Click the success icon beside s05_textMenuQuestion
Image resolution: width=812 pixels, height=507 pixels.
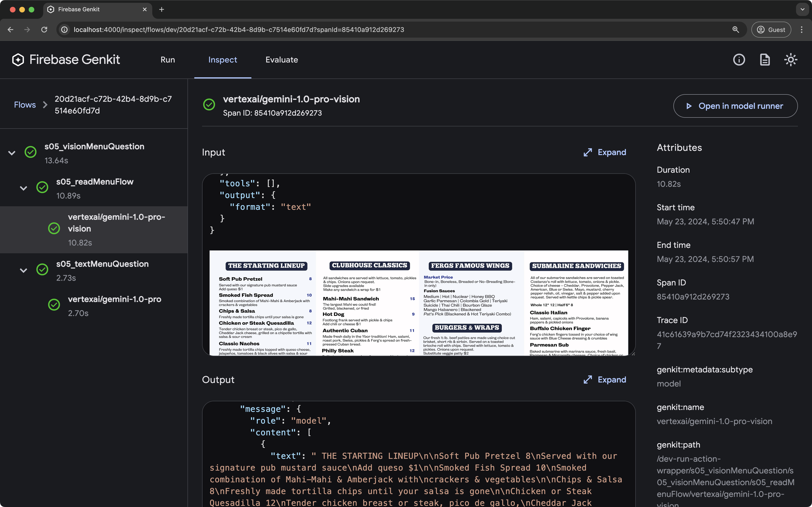click(42, 270)
